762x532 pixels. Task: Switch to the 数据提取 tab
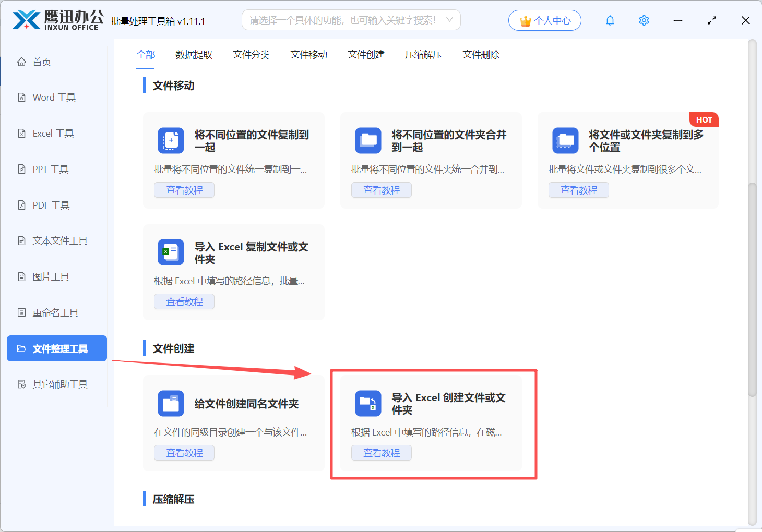(194, 55)
